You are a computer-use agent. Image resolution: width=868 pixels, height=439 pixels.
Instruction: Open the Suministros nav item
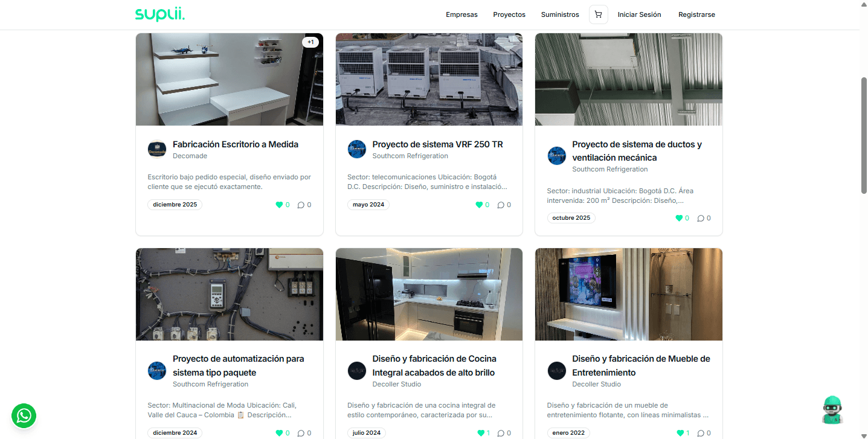(x=560, y=14)
